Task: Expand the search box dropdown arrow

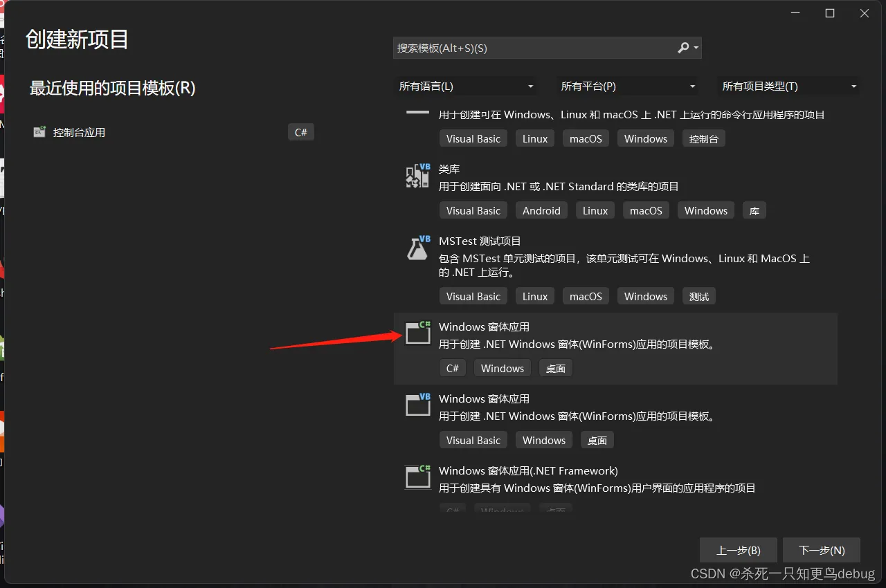Action: pos(696,48)
